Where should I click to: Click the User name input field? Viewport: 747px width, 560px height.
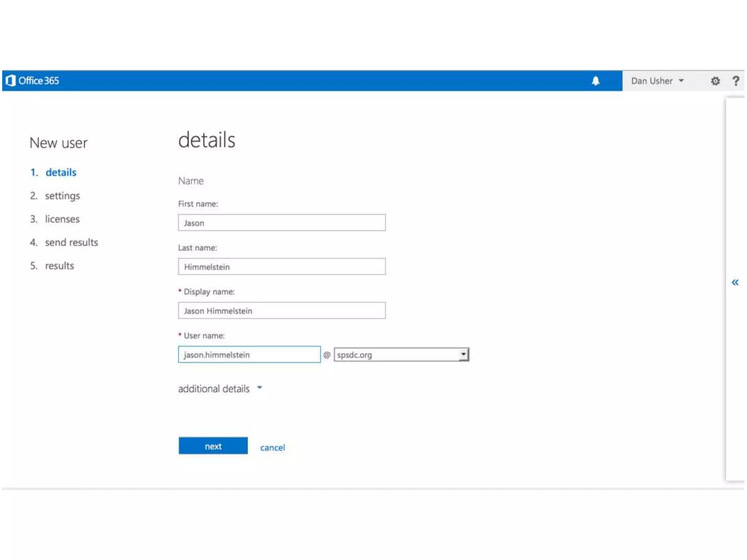[249, 355]
